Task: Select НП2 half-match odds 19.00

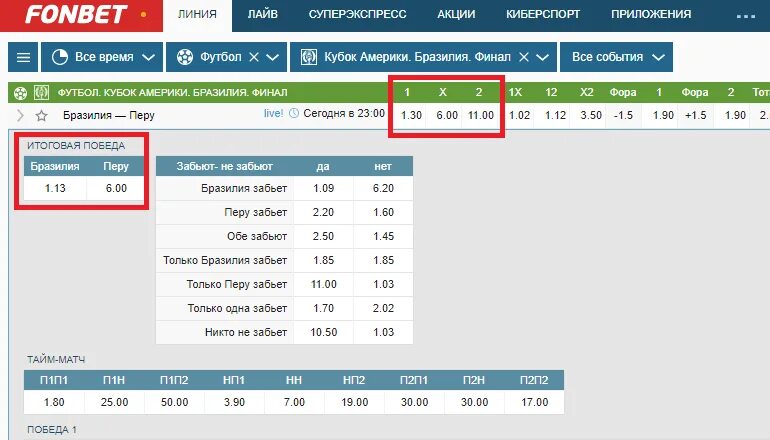Action: [355, 402]
